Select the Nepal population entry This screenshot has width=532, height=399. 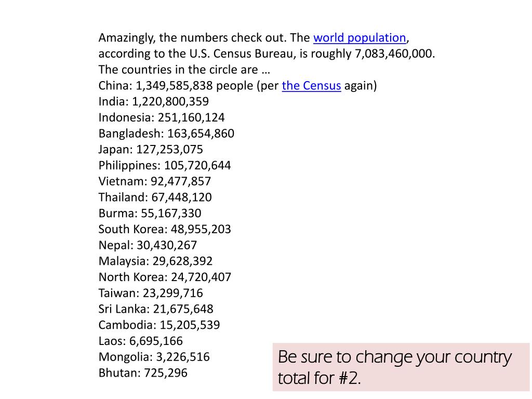pos(148,245)
